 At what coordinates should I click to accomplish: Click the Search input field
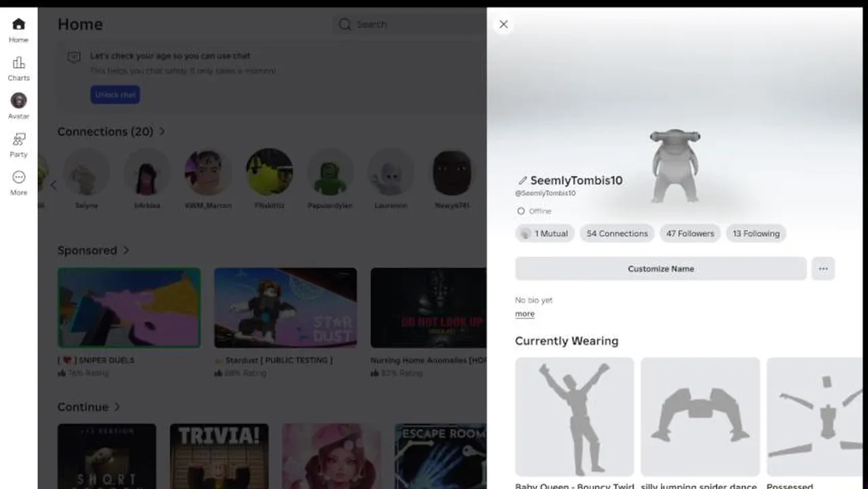[410, 24]
